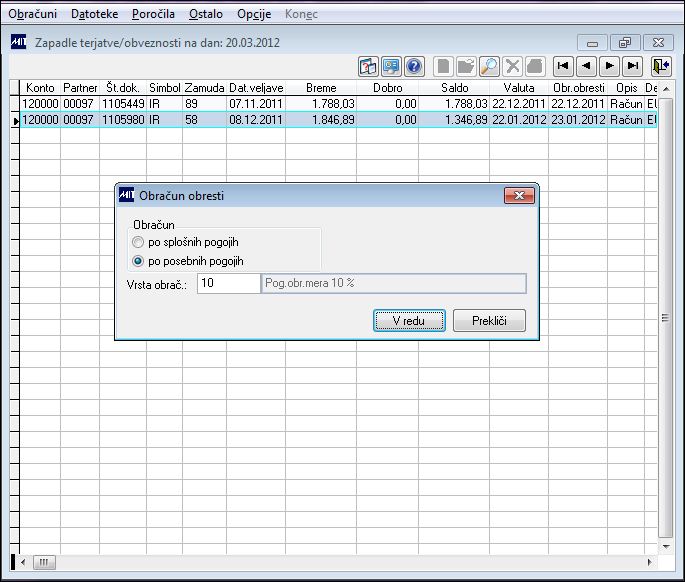Screen dimensions: 685x582
Task: Jump to first record with toolbar arrow
Action: coord(563,66)
